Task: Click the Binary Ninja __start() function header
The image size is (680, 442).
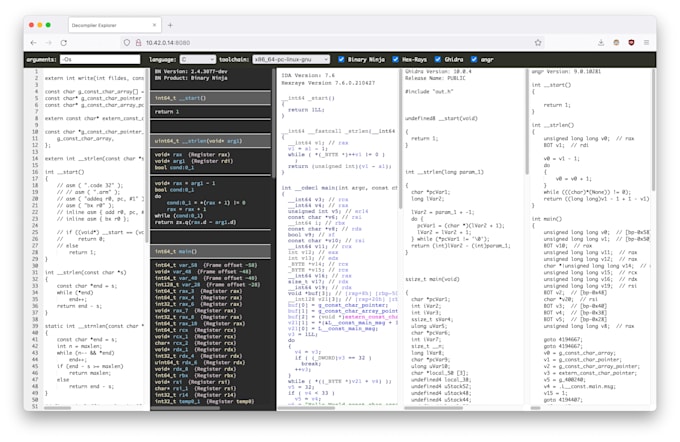Action: click(x=210, y=98)
